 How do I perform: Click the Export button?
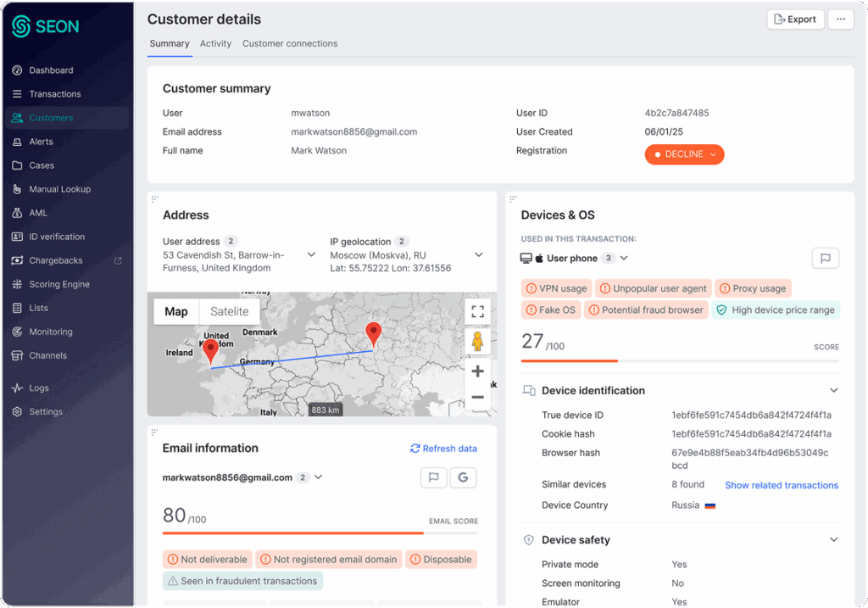[x=795, y=20]
